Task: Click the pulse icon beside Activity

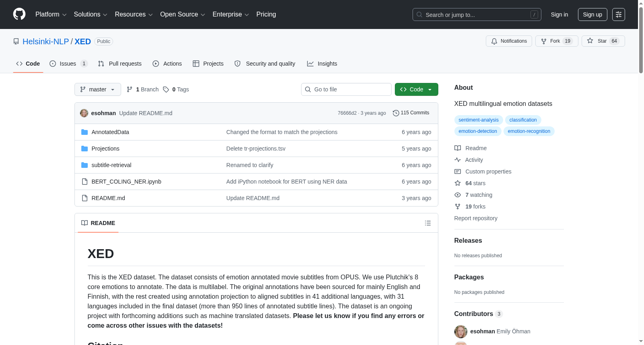Action: [x=458, y=160]
